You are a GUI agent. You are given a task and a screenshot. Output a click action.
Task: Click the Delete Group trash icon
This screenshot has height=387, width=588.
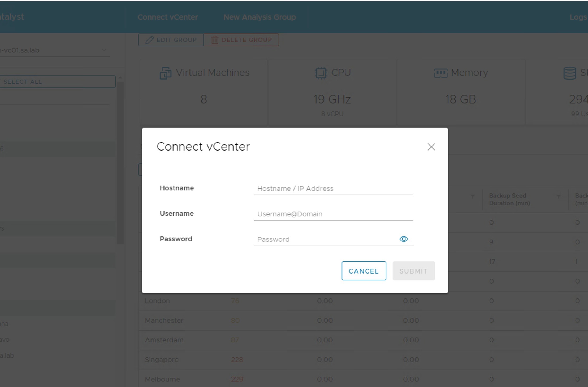tap(215, 40)
